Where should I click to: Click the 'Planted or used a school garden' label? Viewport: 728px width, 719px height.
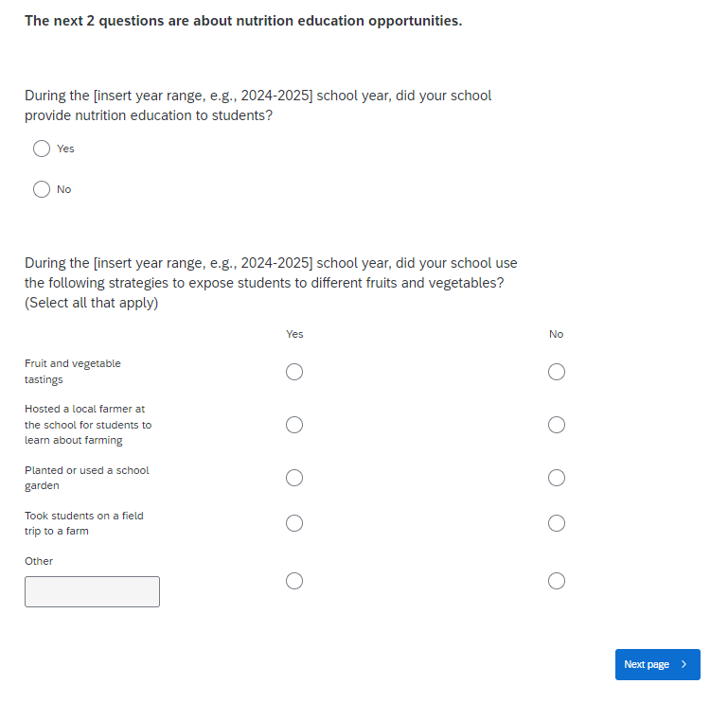point(86,478)
